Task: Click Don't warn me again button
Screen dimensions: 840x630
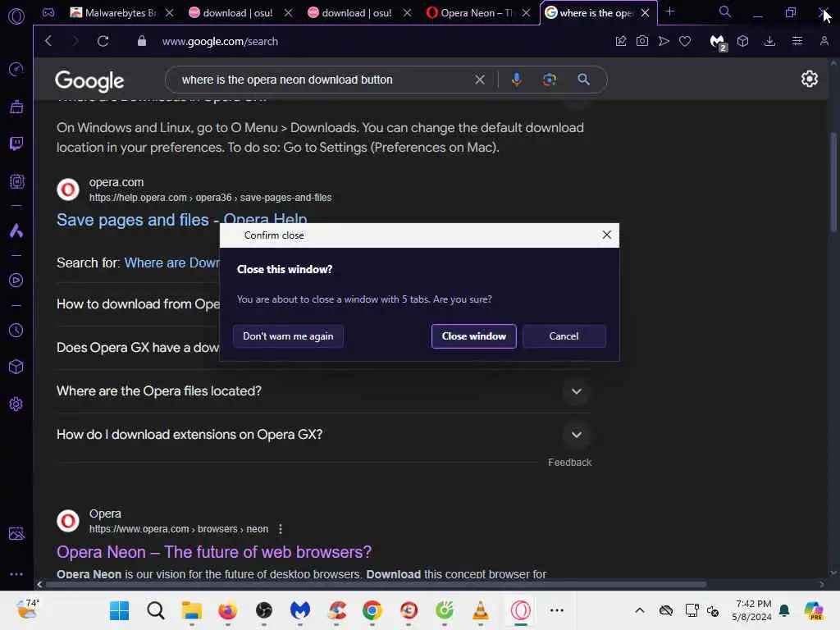Action: coord(288,336)
